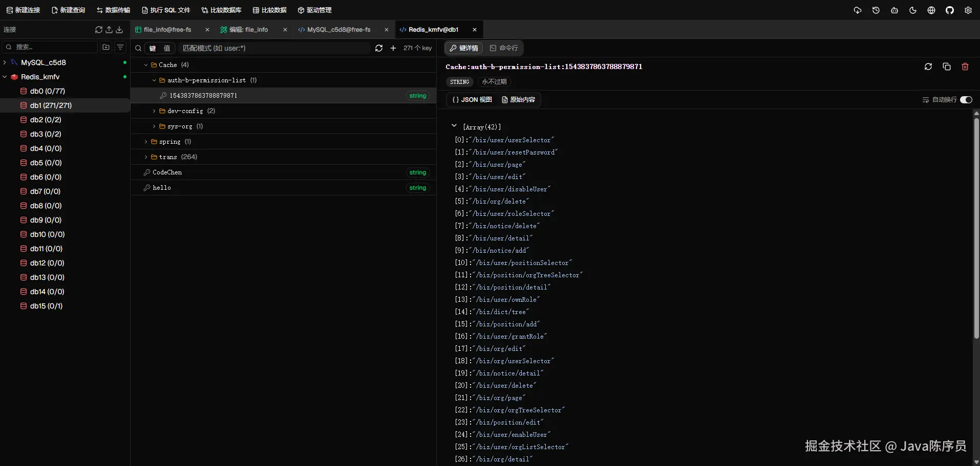Click the export upload icon beside 连接
The height and width of the screenshot is (466, 980).
coord(109,30)
